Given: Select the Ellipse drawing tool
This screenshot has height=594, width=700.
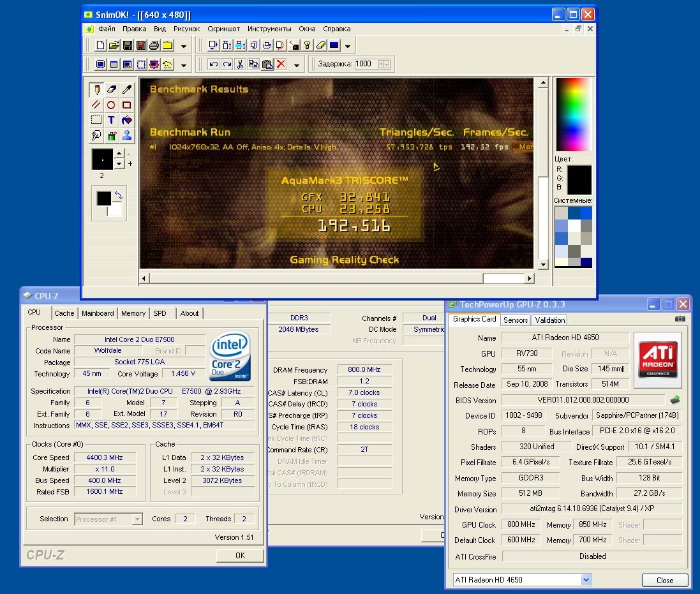Looking at the screenshot, I should [112, 105].
